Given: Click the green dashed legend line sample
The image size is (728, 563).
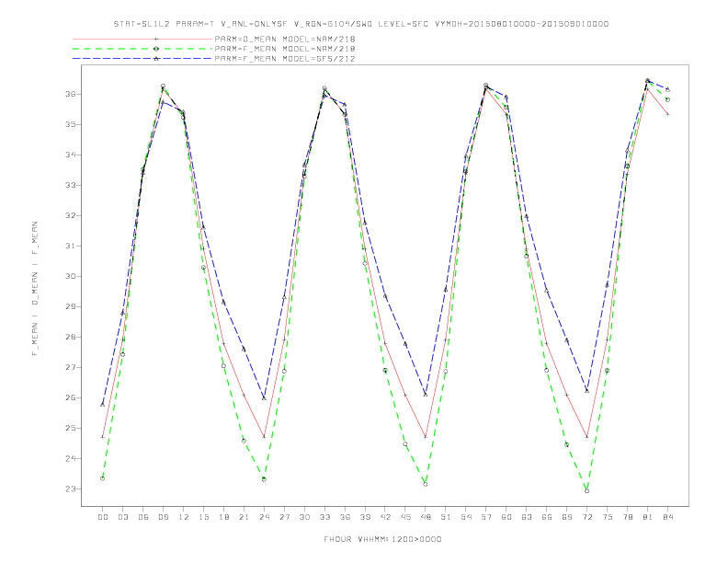Looking at the screenshot, I should click(142, 49).
